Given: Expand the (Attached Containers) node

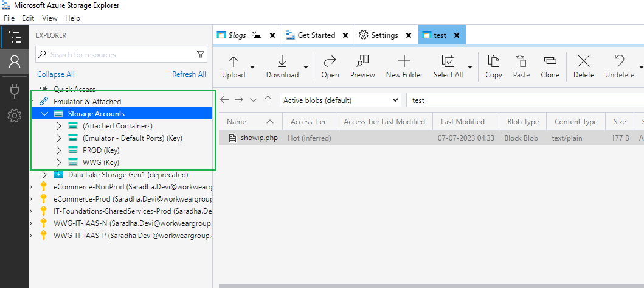Looking at the screenshot, I should tap(58, 126).
